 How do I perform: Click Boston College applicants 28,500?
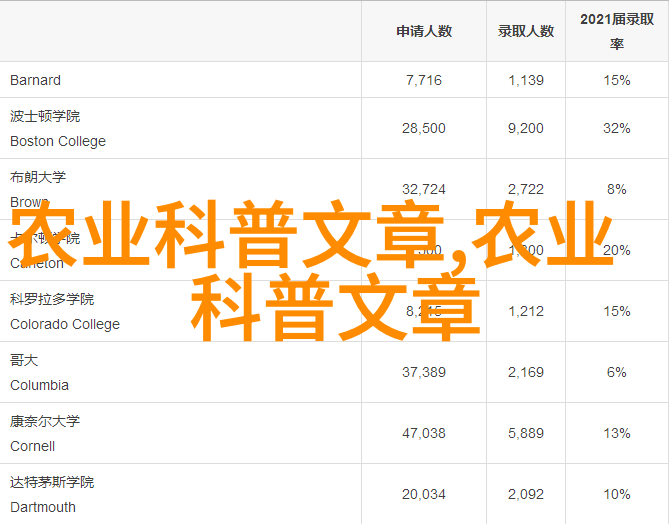(x=424, y=128)
